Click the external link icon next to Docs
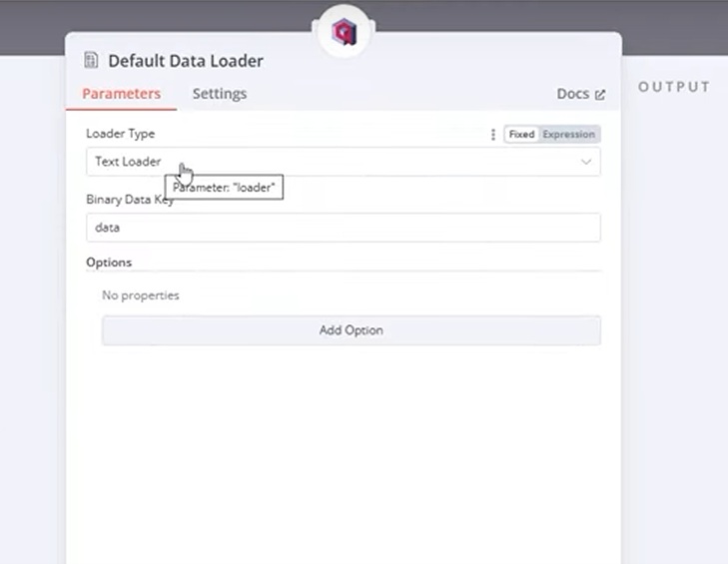 (600, 95)
